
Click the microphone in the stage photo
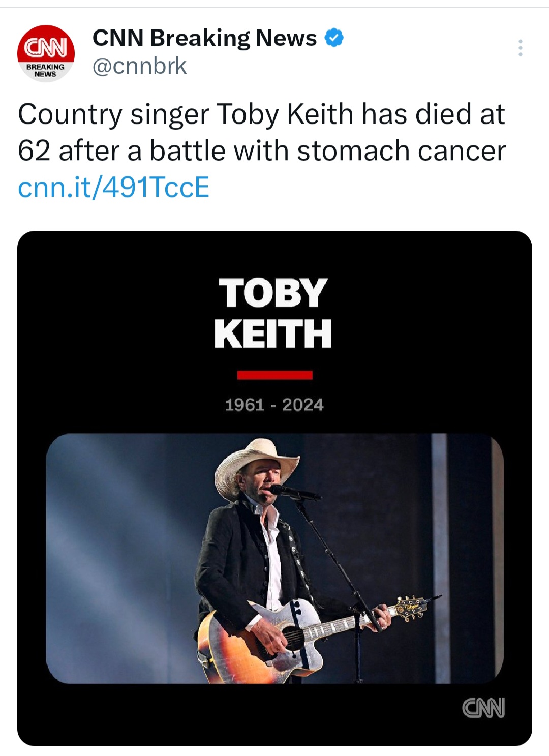pyautogui.click(x=285, y=490)
